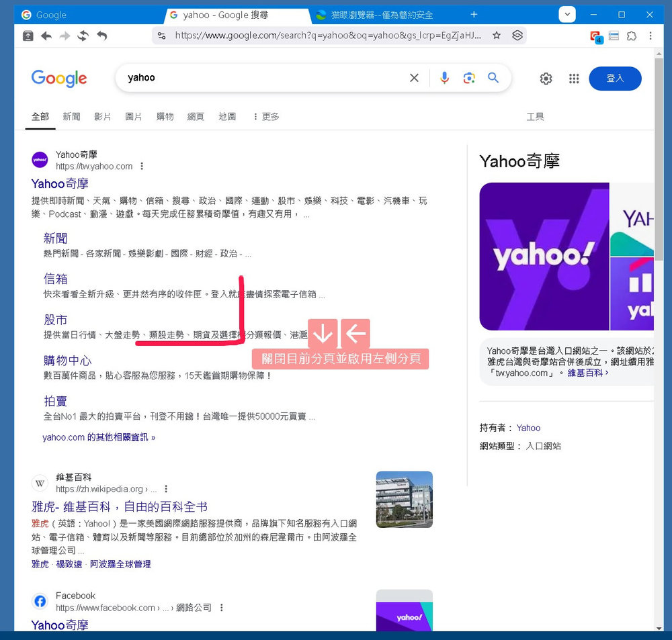Click the Google logo
The height and width of the screenshot is (640, 672).
pyautogui.click(x=59, y=79)
